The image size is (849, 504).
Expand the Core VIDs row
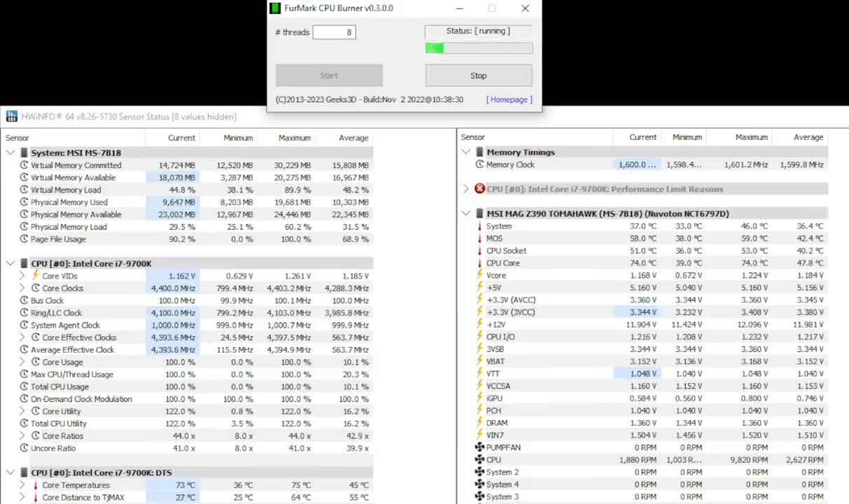click(22, 276)
